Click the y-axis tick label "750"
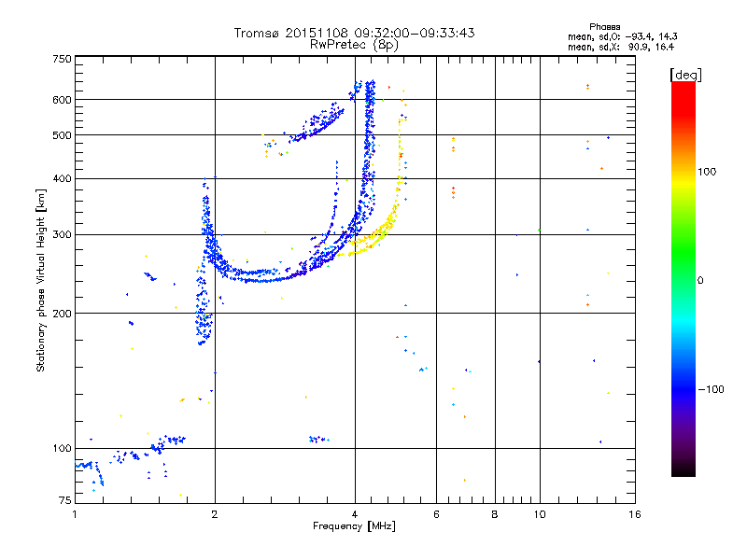Screen dimensions: 747x560 (x=62, y=59)
